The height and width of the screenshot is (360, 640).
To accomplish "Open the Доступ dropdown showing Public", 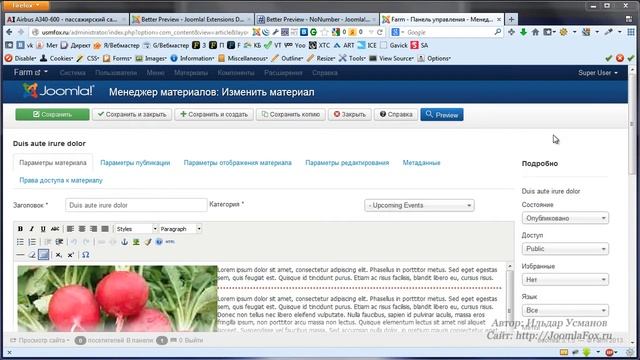I will (565, 249).
